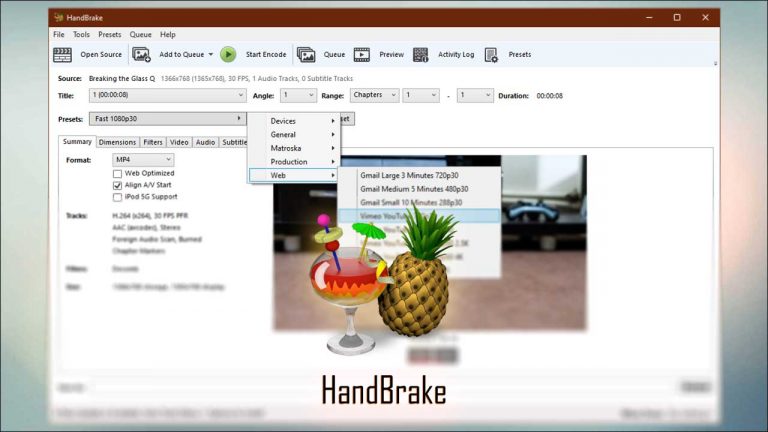Expand the Production preset submenu
Screen dimensions: 768x432
[x=293, y=162]
